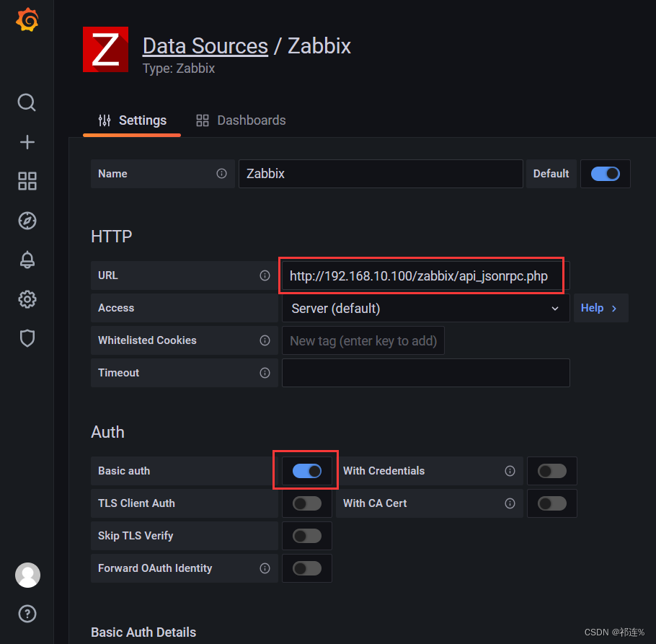Enable the With Credentials toggle
The image size is (656, 644).
click(551, 471)
